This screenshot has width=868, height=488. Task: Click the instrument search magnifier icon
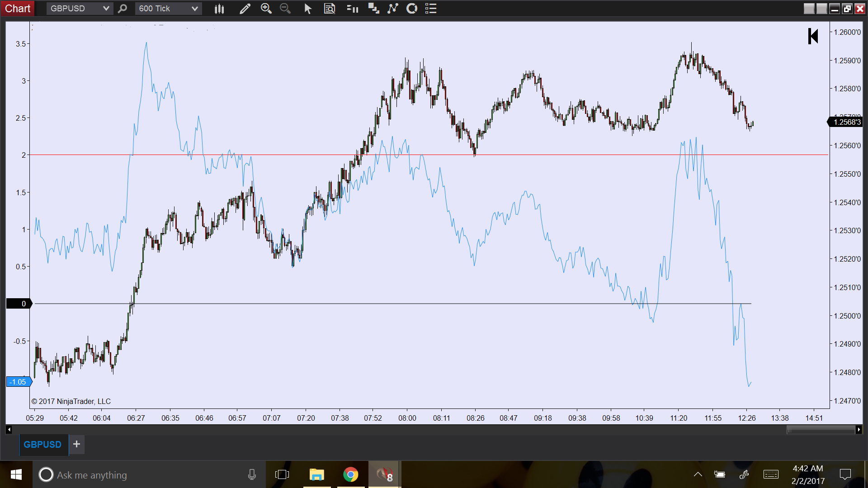click(122, 9)
